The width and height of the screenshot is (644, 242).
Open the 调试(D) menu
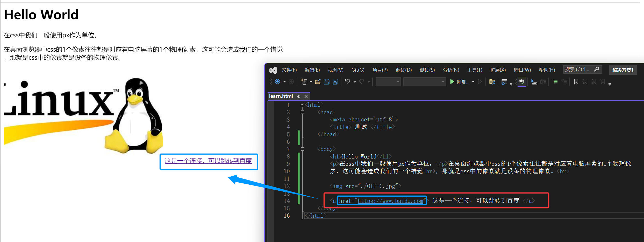(x=404, y=70)
